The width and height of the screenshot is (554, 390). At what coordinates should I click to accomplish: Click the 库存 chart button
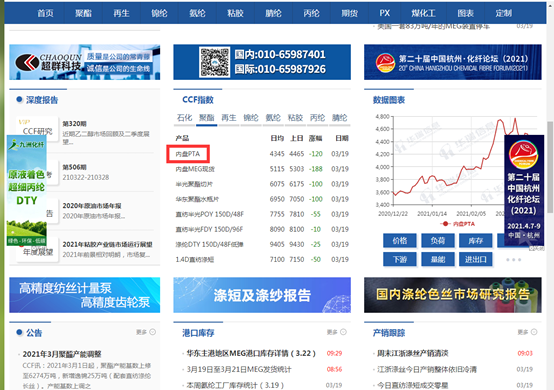(476, 241)
